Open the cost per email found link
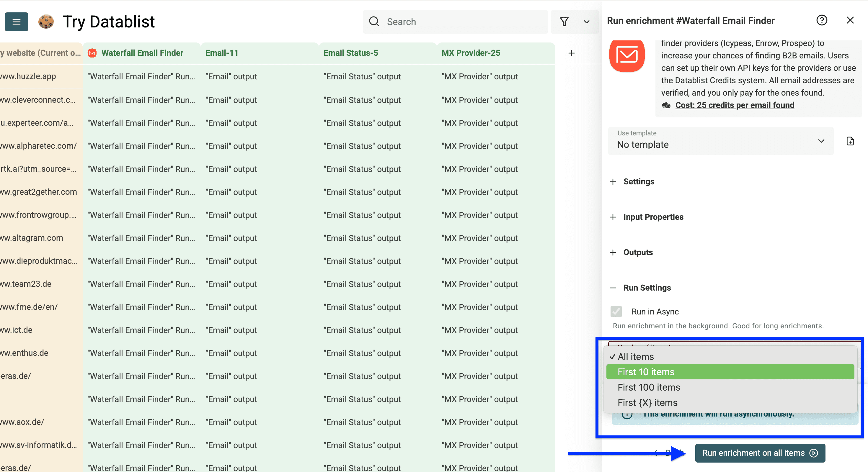Screen dimensions: 868x472 (735, 105)
